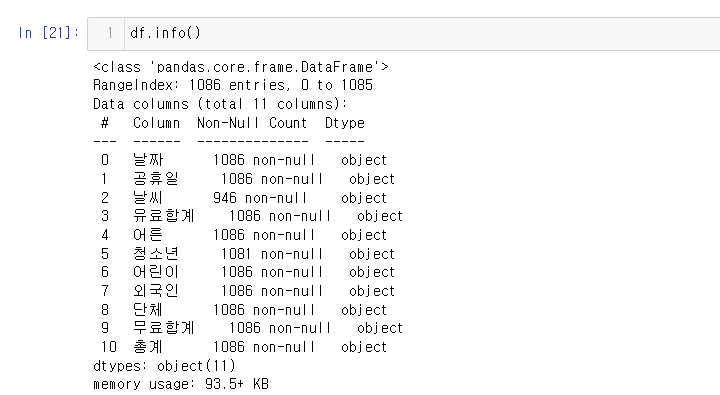
Task: Select column name 총계 in row 10
Action: pyautogui.click(x=148, y=347)
